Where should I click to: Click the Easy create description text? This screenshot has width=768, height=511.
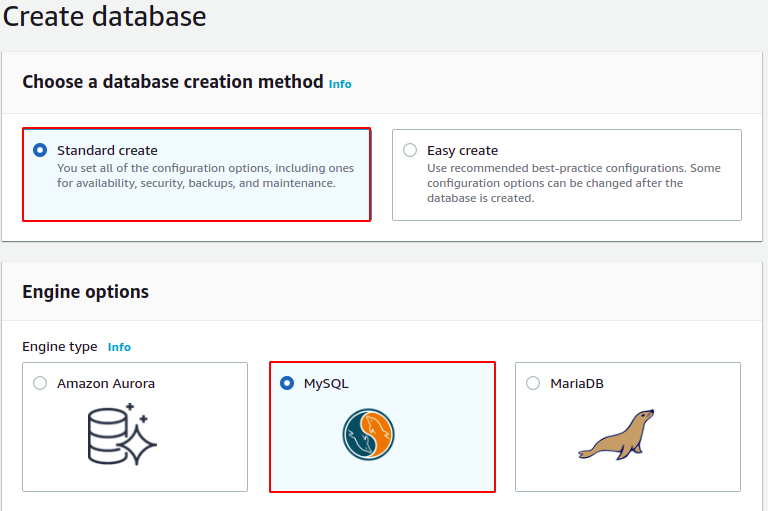[574, 183]
